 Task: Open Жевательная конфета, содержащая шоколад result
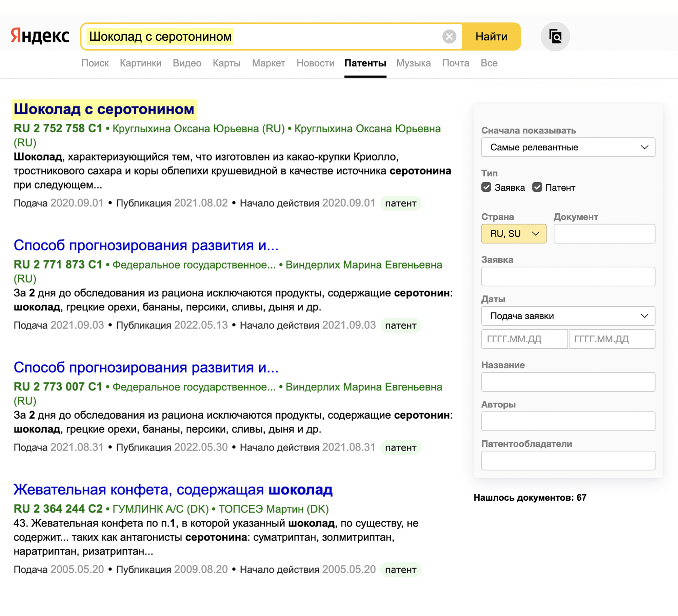(173, 489)
